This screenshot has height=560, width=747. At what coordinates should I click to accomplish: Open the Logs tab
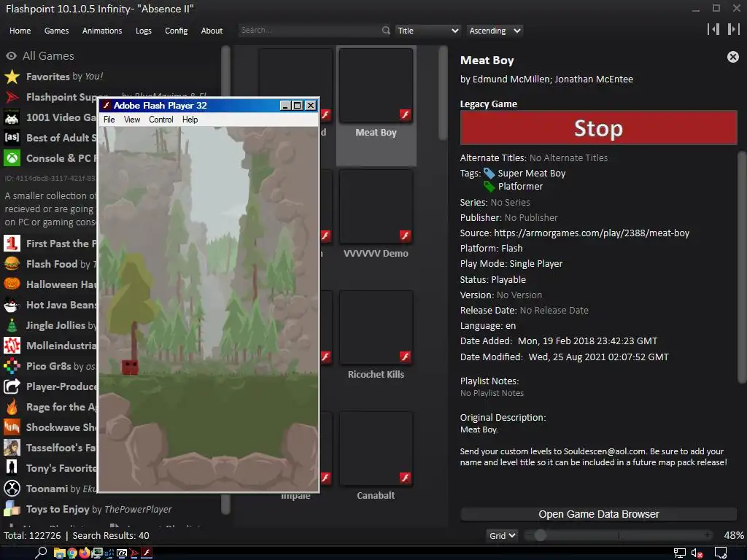[144, 31]
